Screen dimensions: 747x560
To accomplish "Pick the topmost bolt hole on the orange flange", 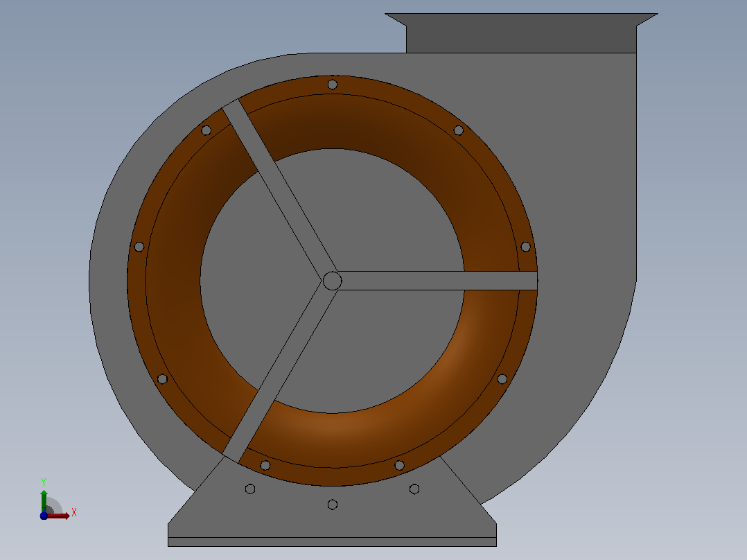I will [x=333, y=85].
